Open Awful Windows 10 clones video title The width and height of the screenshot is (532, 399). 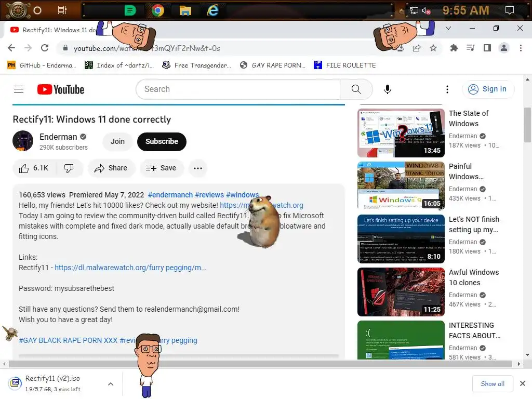[474, 277]
